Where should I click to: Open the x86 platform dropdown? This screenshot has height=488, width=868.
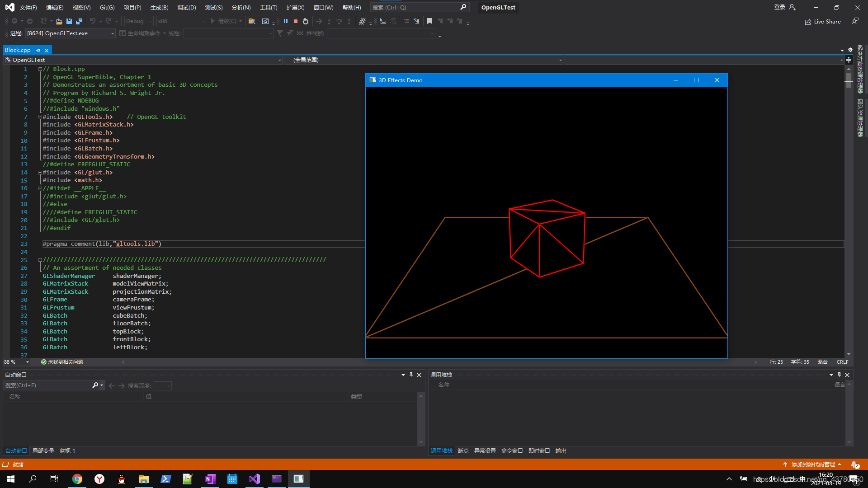pos(181,21)
